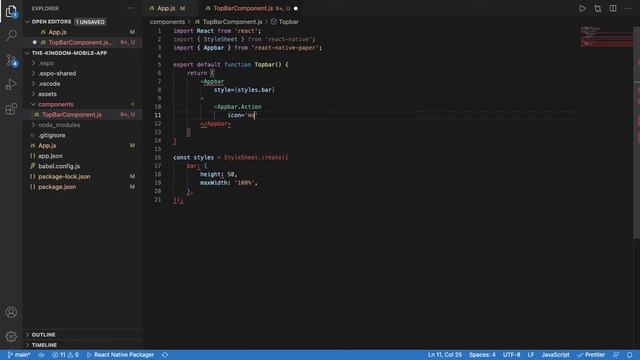Open Explorer Views and More Actions
Viewport: 640px width, 360px height.
coord(130,8)
